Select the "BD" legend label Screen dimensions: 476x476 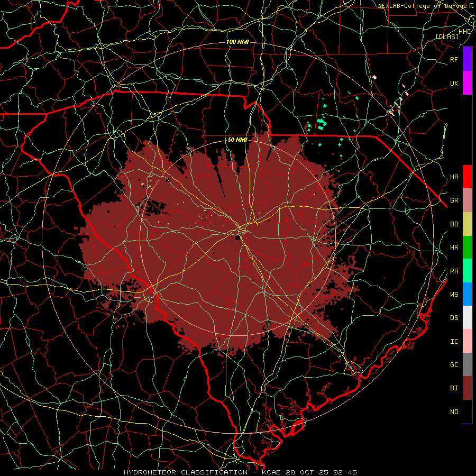point(454,224)
